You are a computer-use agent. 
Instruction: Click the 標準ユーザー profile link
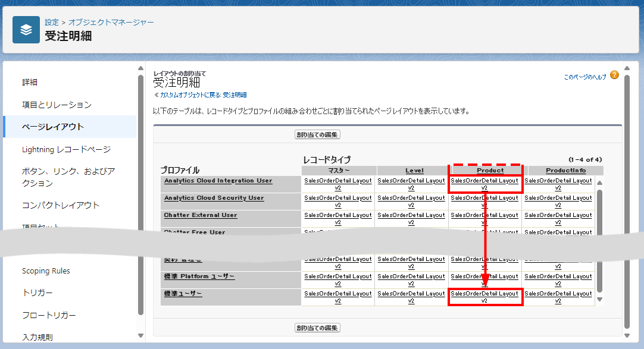(183, 294)
